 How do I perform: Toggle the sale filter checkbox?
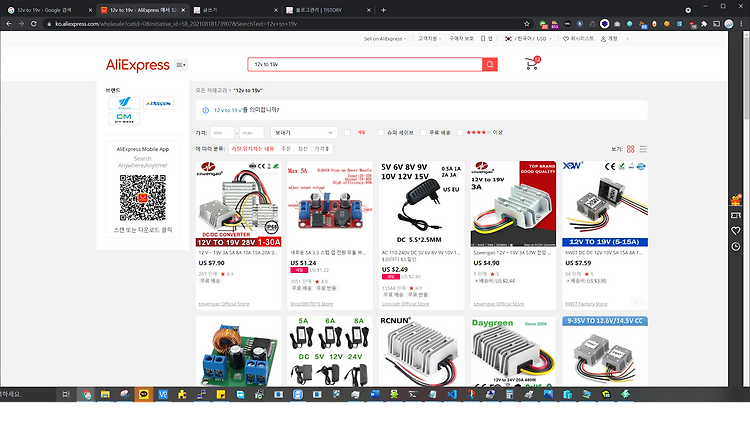click(348, 133)
